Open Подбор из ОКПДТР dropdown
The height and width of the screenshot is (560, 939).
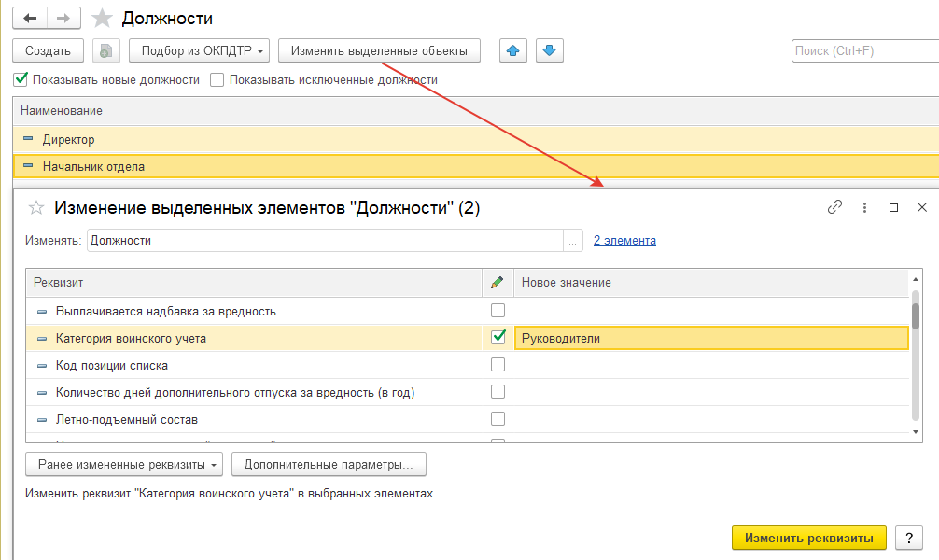199,50
